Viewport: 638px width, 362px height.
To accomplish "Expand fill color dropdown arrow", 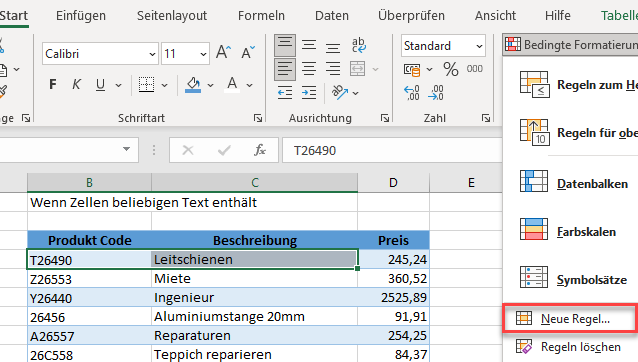I will (210, 85).
